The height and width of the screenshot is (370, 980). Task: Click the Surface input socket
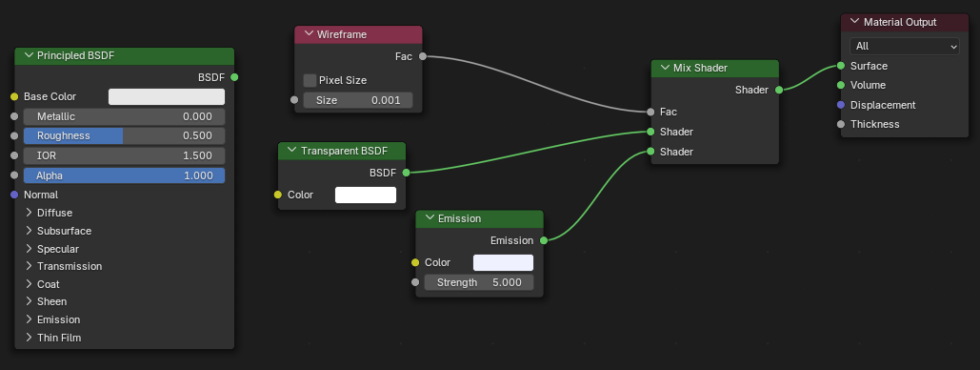841,66
